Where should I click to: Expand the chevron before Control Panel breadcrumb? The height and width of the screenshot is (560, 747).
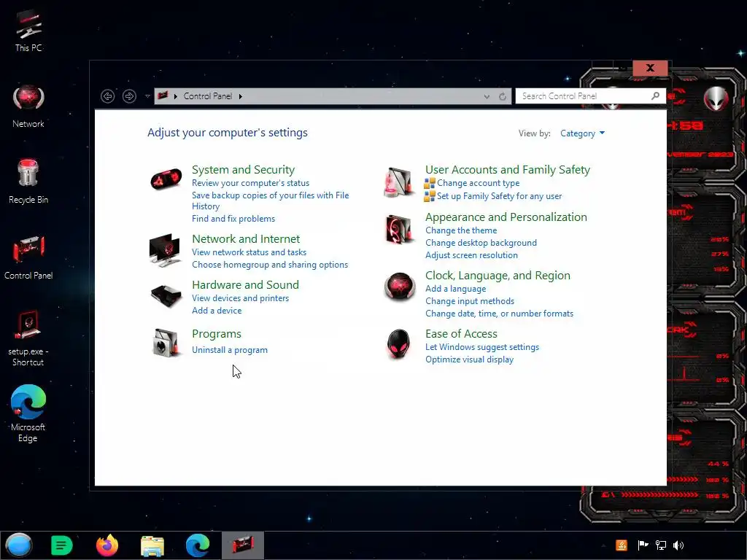(x=176, y=96)
